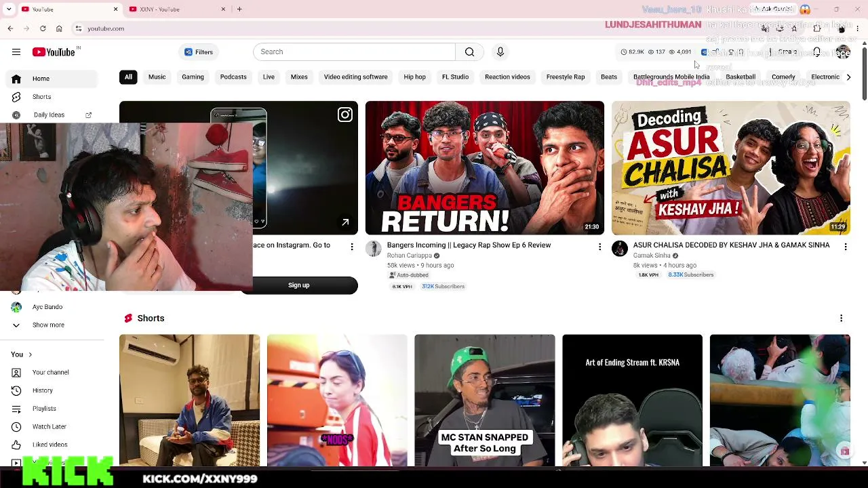Open watch History in the sidebar
Viewport: 868px width, 488px height.
point(52,390)
